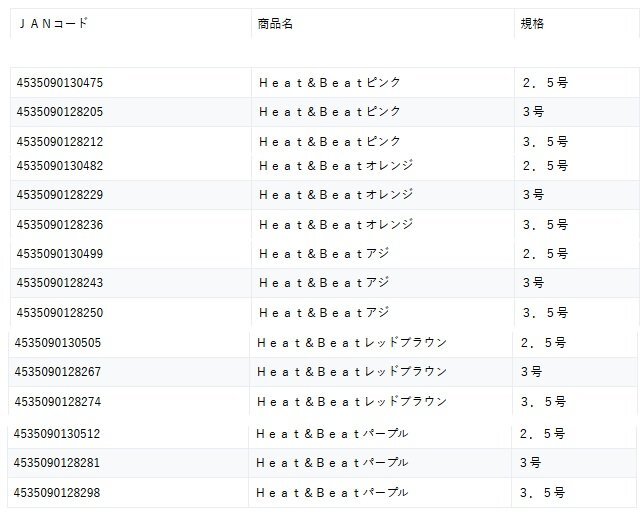Click 3号 size in row 4535090128229
Image resolution: width=644 pixels, height=519 pixels.
tap(534, 195)
